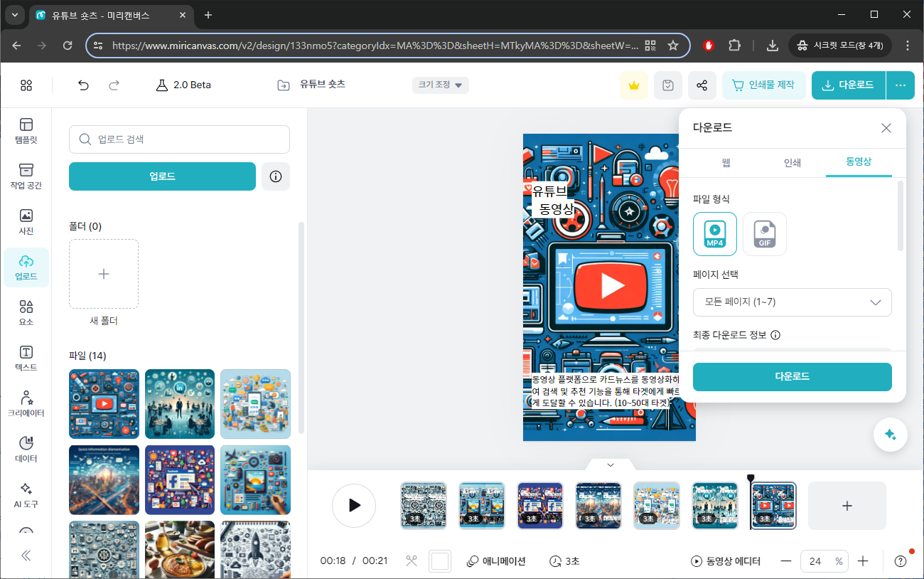Open the AI sparkle assistant button
Image resolution: width=924 pixels, height=579 pixels.
[x=891, y=435]
